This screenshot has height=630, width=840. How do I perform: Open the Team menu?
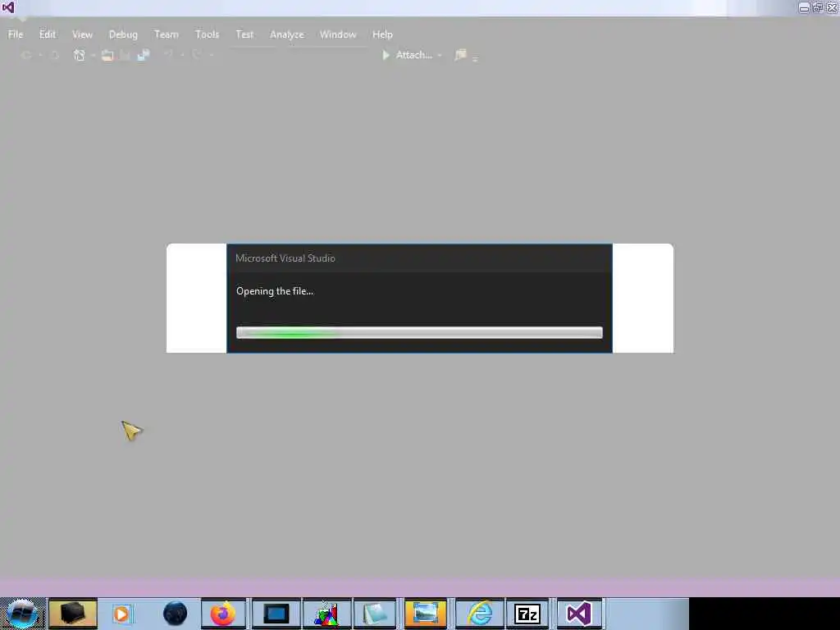tap(166, 34)
